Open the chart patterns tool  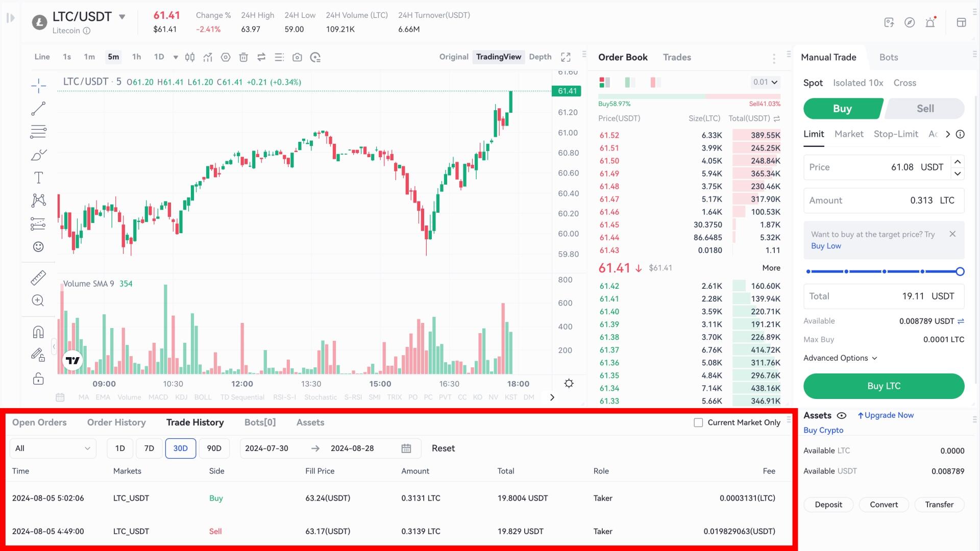(38, 201)
